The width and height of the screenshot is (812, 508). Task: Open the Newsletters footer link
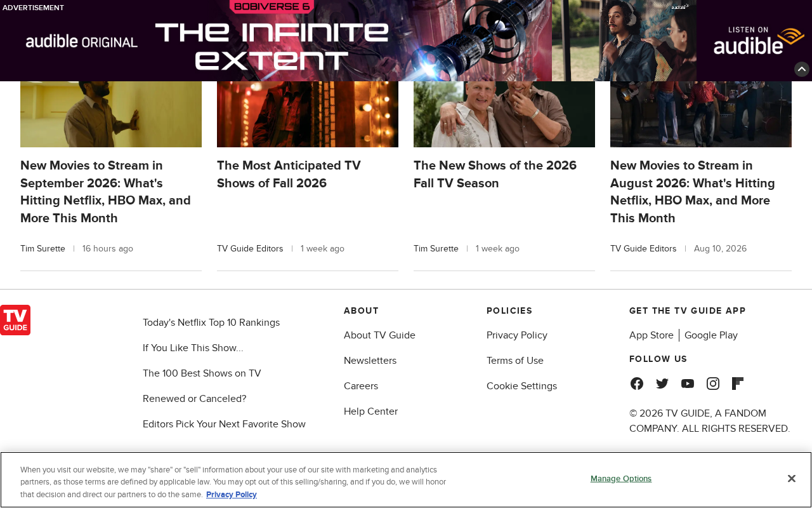point(370,361)
